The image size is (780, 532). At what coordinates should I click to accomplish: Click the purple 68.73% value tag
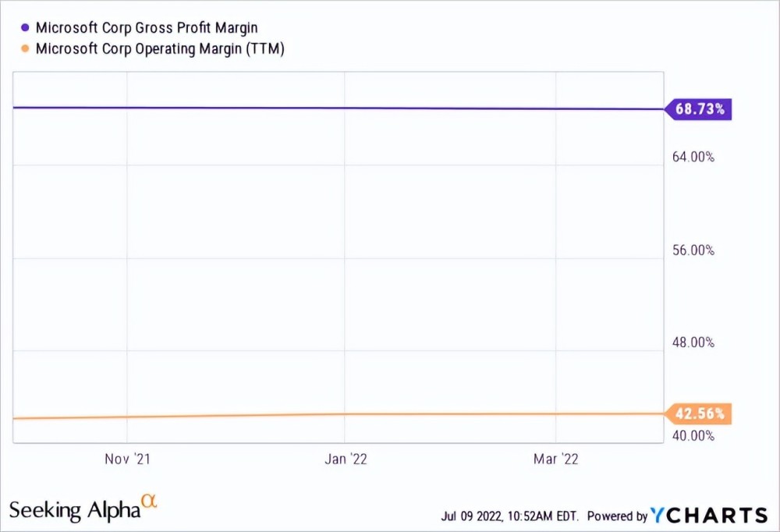point(699,109)
